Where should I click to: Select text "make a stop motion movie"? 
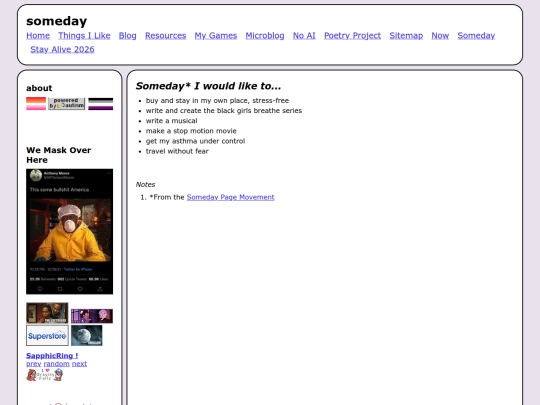pos(191,131)
